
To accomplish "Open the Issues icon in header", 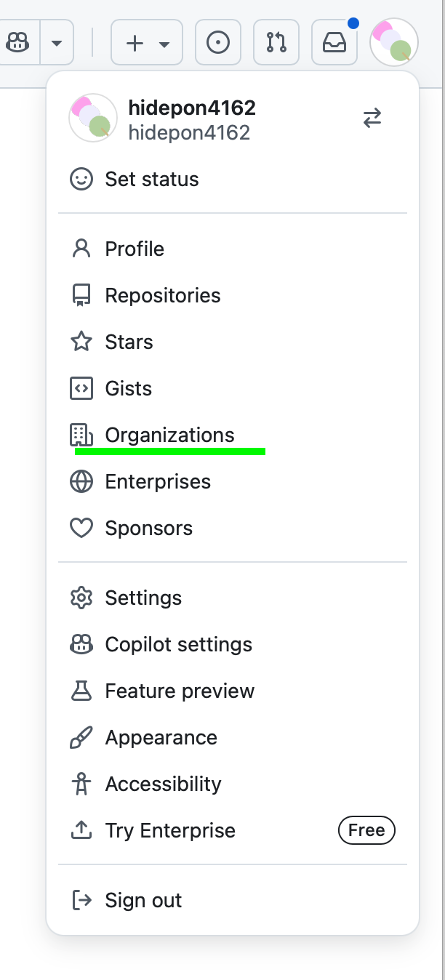I will [218, 43].
